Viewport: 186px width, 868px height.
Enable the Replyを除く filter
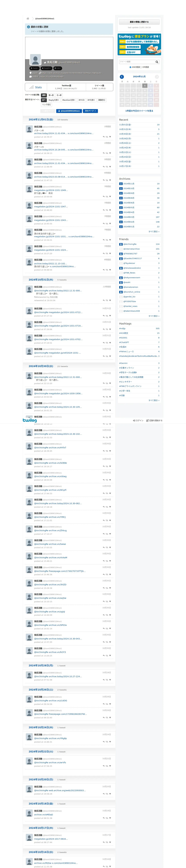(54, 100)
